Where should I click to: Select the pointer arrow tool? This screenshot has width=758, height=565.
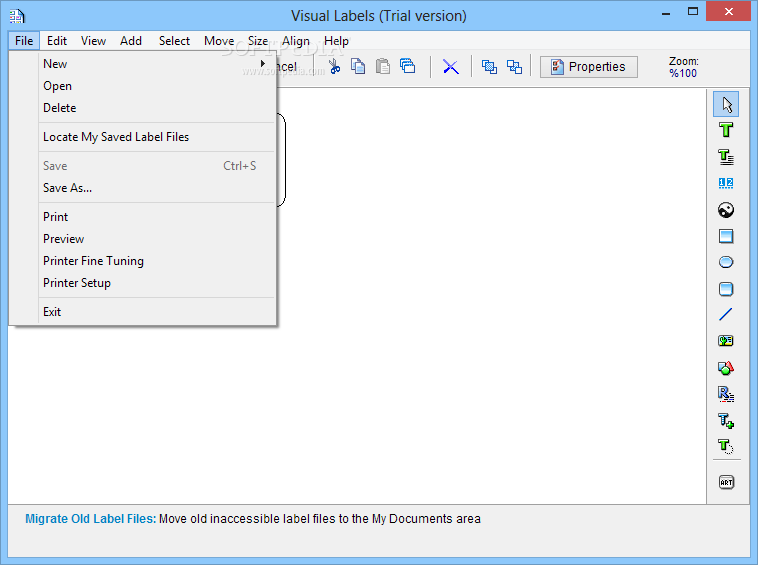726,104
